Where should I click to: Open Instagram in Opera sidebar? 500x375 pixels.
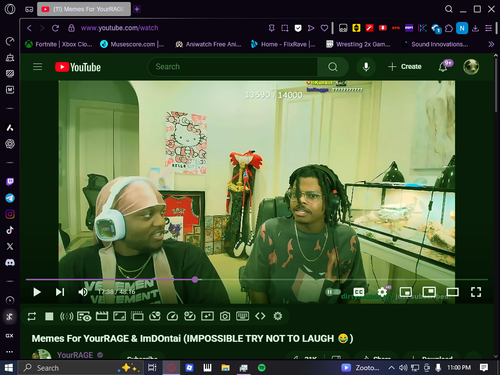pos(10,214)
